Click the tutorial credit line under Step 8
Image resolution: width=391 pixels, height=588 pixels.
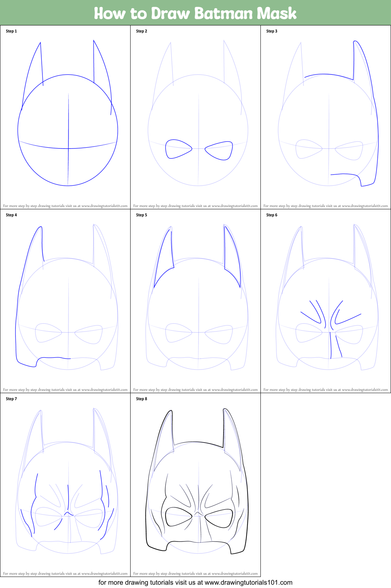[x=195, y=573]
